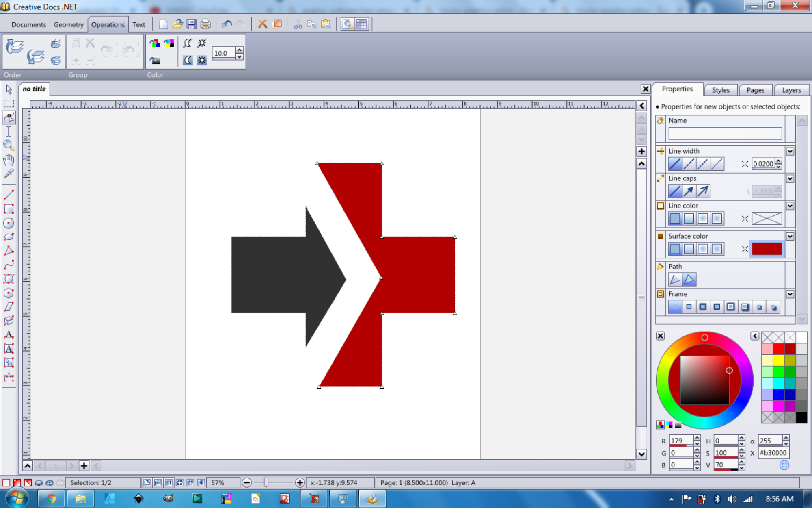812x508 pixels.
Task: Open the Geometry ribbon tab
Action: 69,25
